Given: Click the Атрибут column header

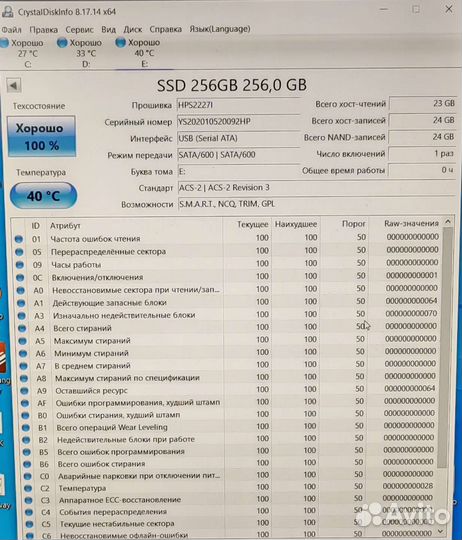Looking at the screenshot, I should 135,225.
